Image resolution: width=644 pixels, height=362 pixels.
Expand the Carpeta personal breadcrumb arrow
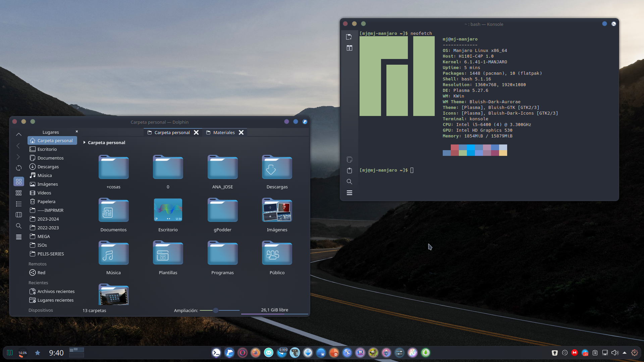coord(84,142)
